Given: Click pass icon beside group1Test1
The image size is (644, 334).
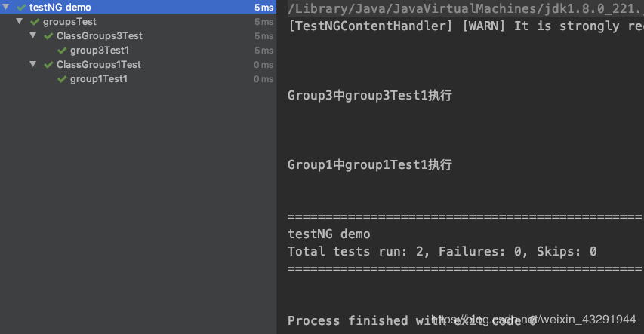Looking at the screenshot, I should tap(62, 79).
